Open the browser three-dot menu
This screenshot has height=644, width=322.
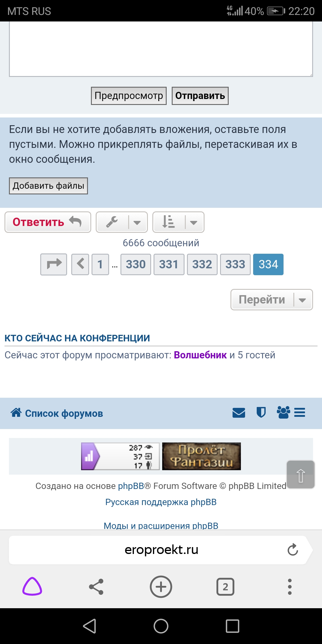pos(290,587)
